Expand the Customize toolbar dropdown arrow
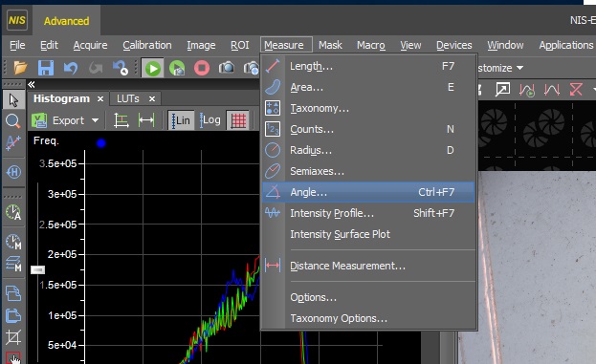 (520, 68)
